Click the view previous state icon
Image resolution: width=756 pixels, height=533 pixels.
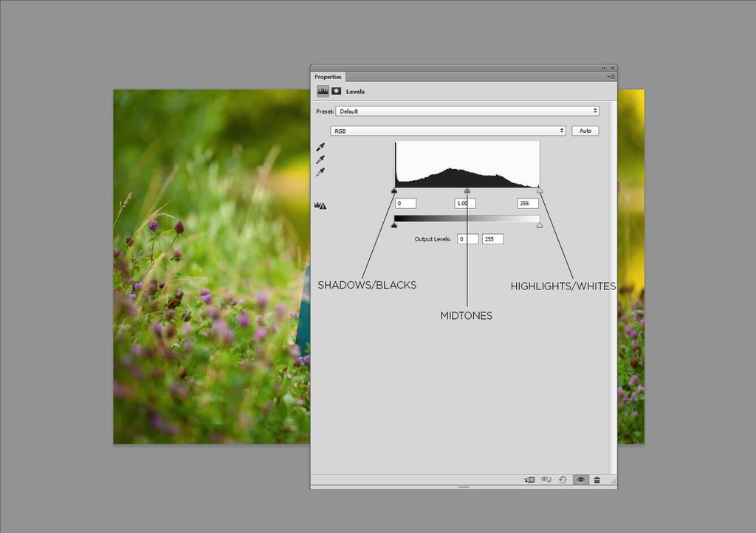click(x=546, y=480)
